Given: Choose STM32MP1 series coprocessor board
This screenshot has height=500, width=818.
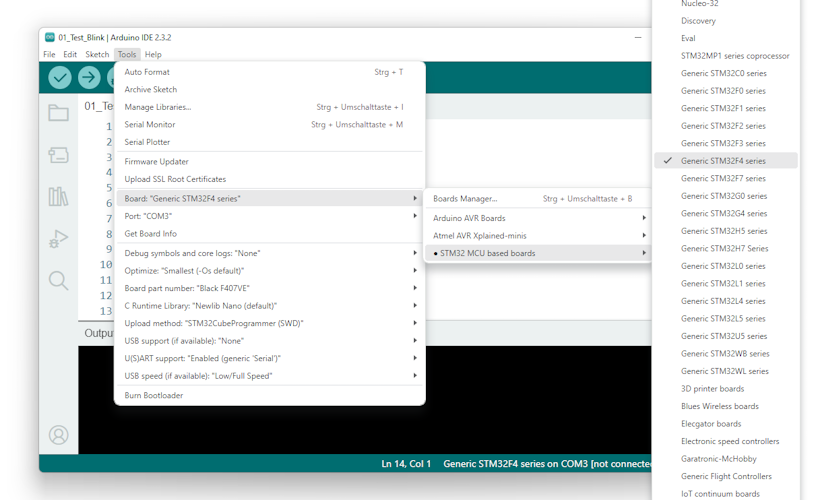Looking at the screenshot, I should point(726,56).
